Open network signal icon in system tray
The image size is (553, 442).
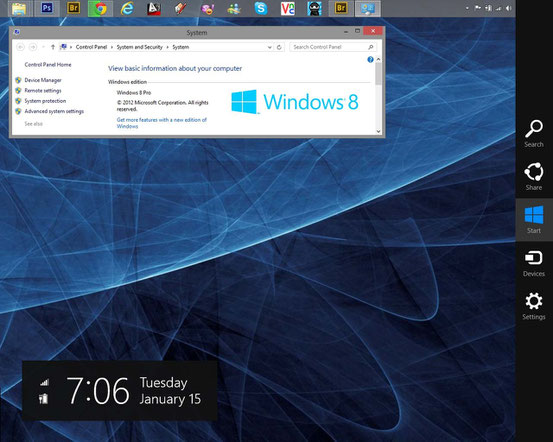point(498,8)
